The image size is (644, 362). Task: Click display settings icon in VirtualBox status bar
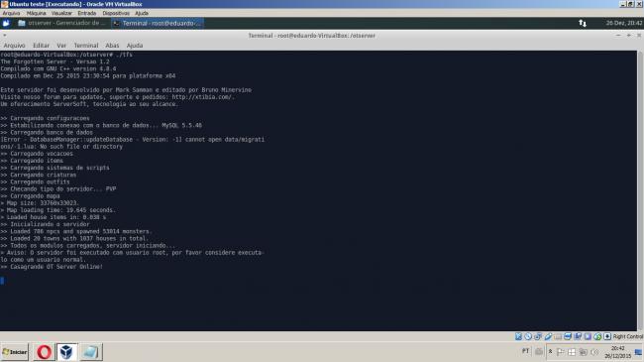(x=568, y=336)
